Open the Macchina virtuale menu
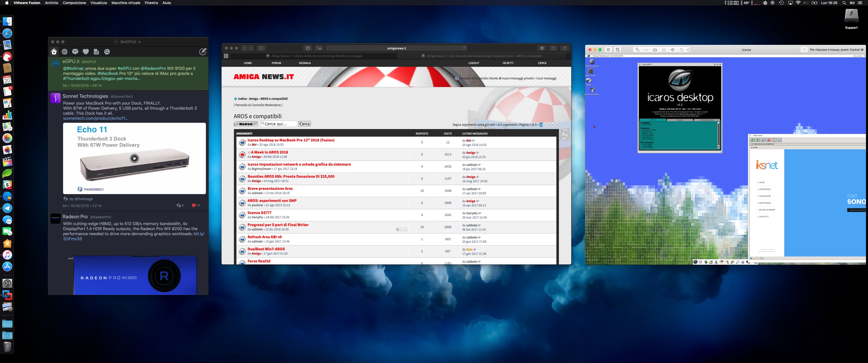868x363 pixels. click(x=126, y=3)
